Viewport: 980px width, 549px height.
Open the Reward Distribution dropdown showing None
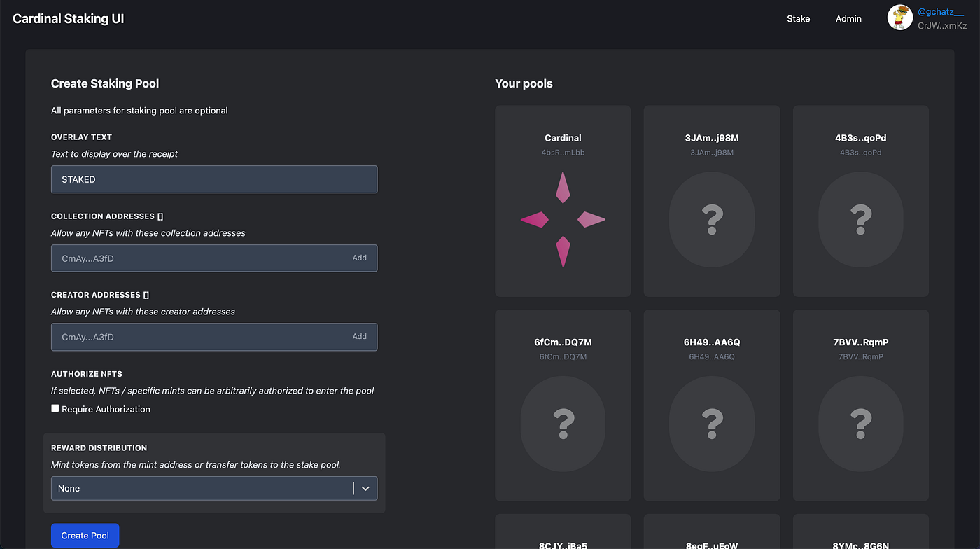214,488
